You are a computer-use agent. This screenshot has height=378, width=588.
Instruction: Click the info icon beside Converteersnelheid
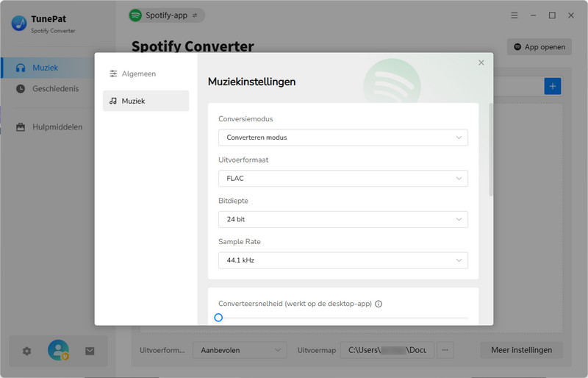pyautogui.click(x=379, y=304)
